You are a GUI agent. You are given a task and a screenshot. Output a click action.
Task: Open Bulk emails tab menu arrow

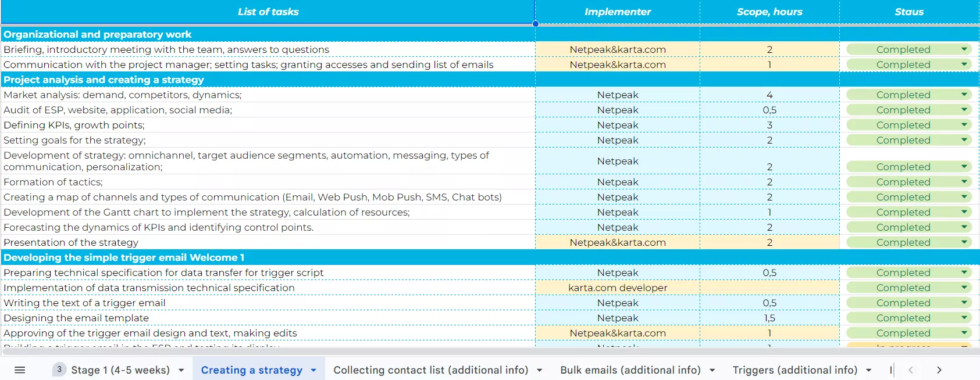pyautogui.click(x=712, y=370)
